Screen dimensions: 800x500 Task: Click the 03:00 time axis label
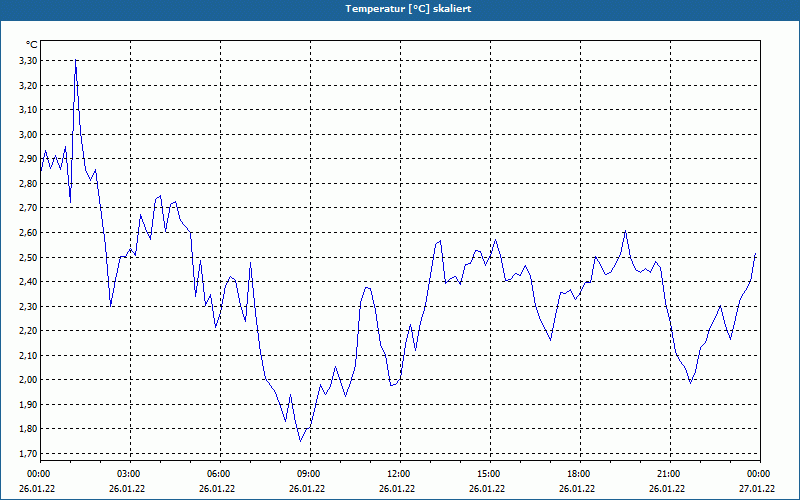[128, 474]
